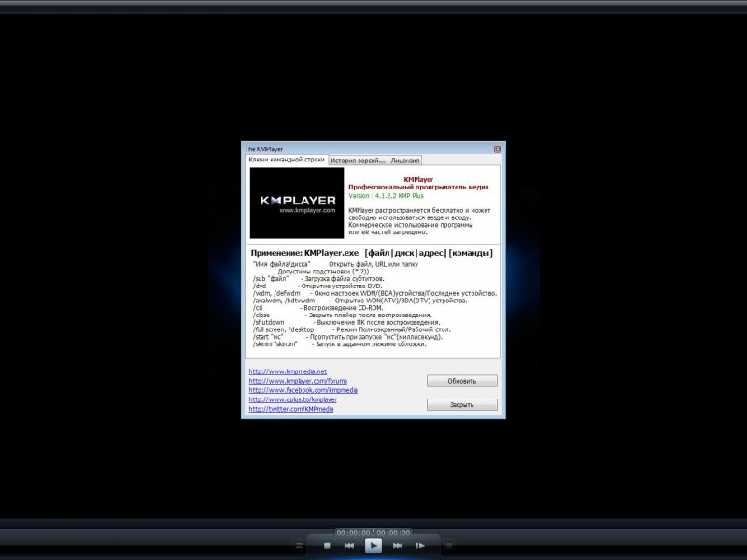This screenshot has width=747, height=560.
Task: Click the /full screen, /desktop command row
Action: (x=352, y=329)
